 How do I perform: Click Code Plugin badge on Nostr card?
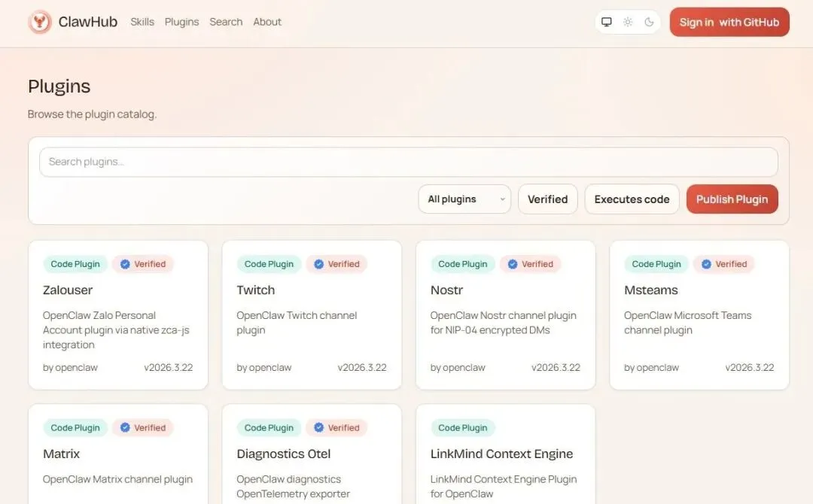(x=462, y=264)
